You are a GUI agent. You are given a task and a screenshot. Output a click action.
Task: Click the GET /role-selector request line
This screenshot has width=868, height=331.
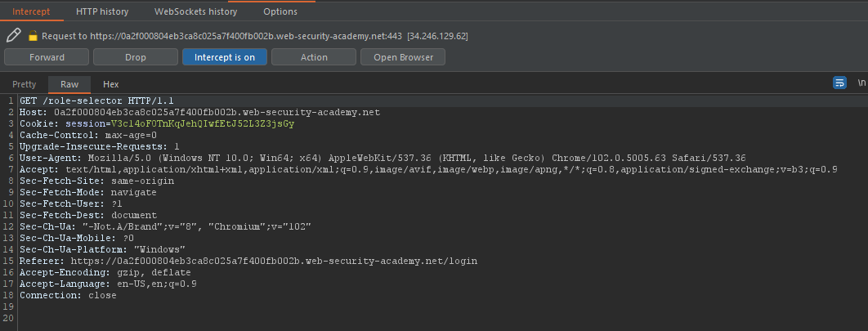tap(86, 101)
